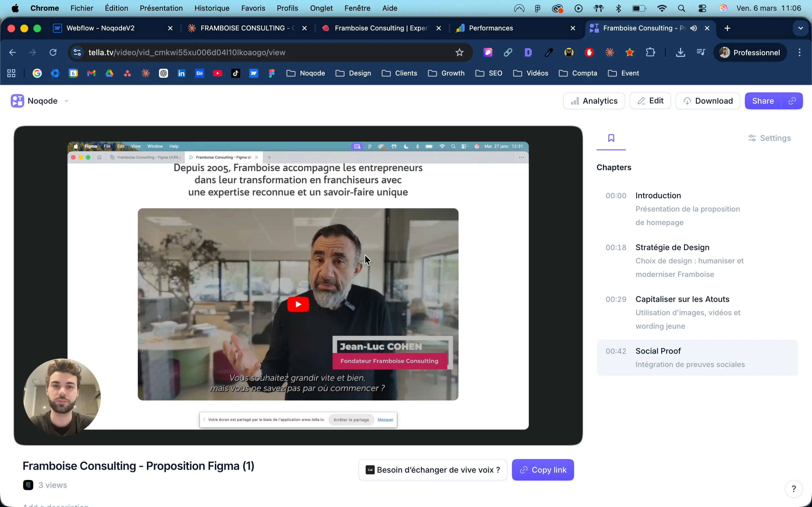The width and height of the screenshot is (812, 507).
Task: Mute the audio on the Framboise Consulting tab
Action: 694,28
